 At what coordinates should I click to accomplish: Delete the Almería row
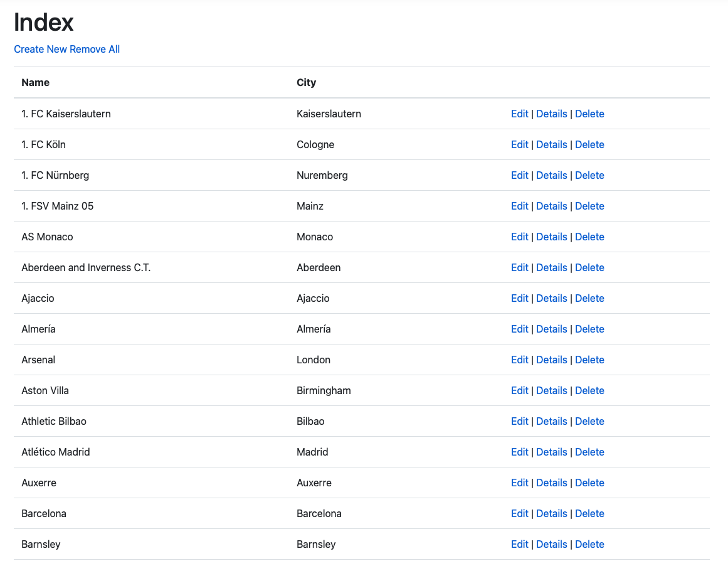(x=589, y=329)
